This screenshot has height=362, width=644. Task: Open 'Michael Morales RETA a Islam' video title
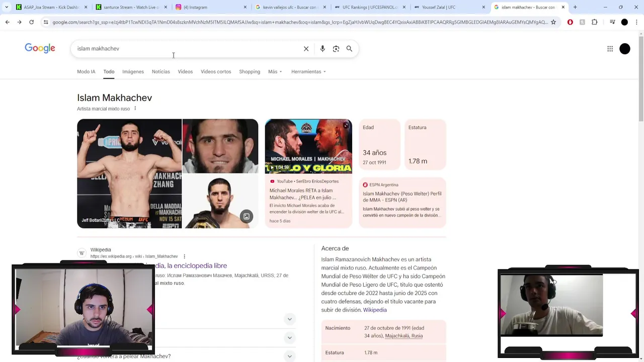(302, 194)
